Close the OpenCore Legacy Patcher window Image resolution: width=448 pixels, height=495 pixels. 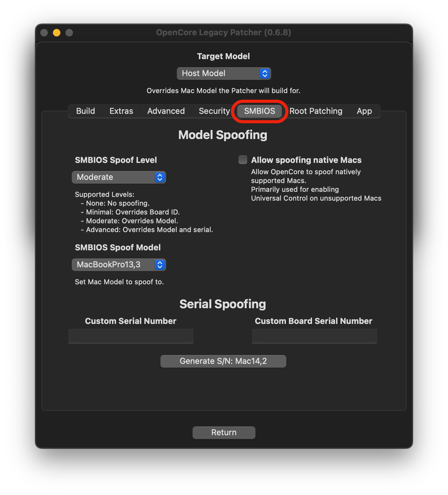[x=44, y=33]
